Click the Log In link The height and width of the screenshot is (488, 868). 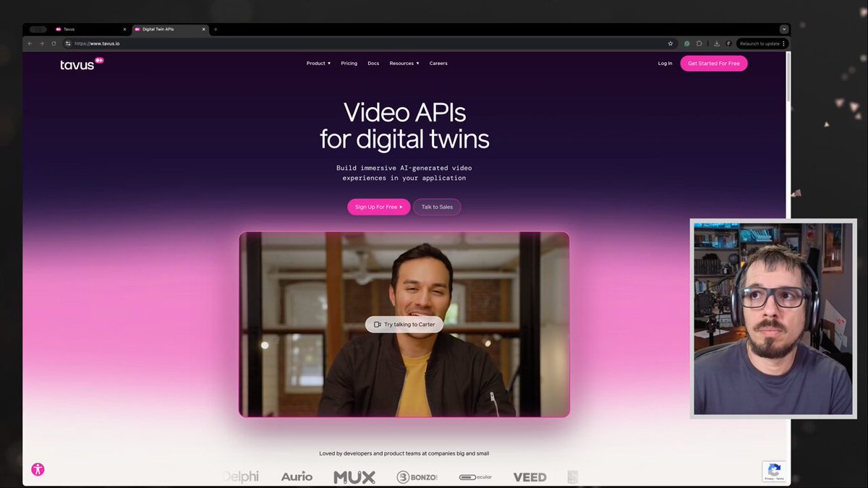point(665,64)
